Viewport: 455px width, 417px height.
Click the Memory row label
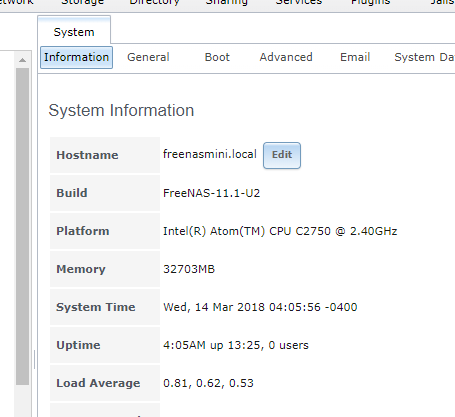pyautogui.click(x=81, y=269)
